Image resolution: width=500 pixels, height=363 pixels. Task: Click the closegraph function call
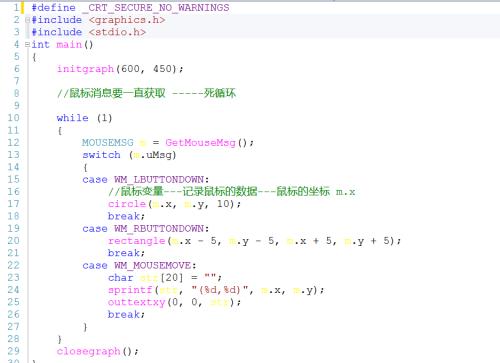point(88,351)
